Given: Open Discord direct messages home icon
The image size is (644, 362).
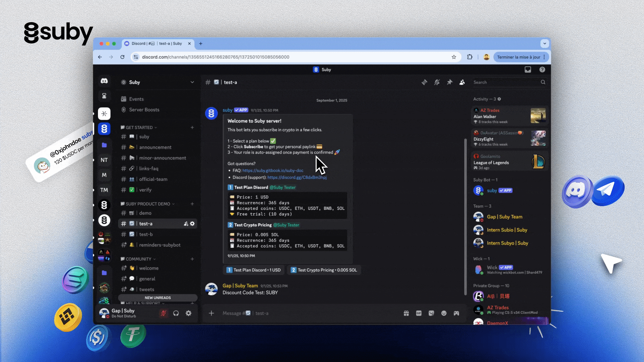Looking at the screenshot, I should point(104,81).
